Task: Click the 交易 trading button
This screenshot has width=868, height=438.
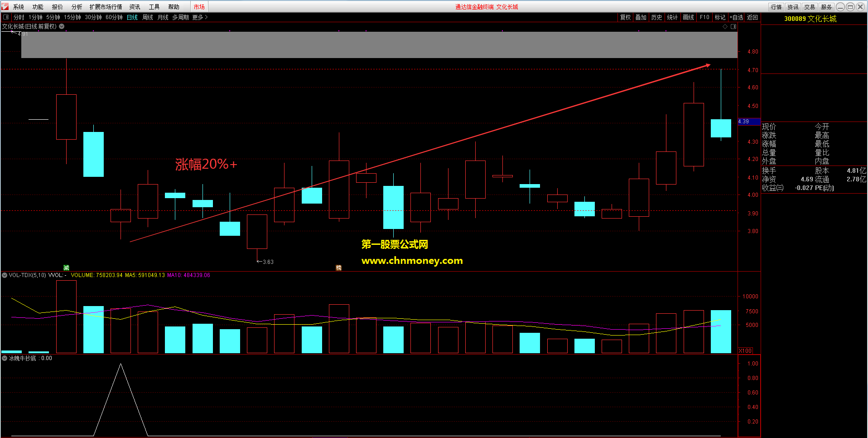Action: click(810, 7)
